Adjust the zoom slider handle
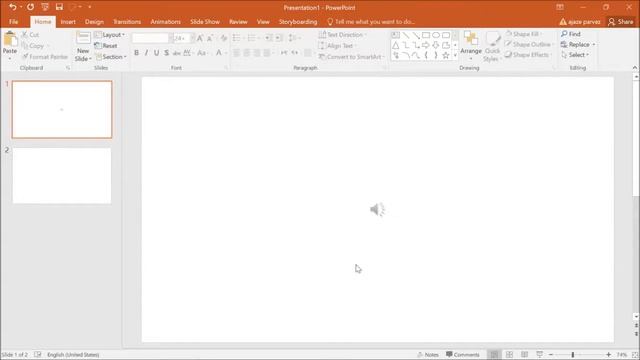 point(573,355)
